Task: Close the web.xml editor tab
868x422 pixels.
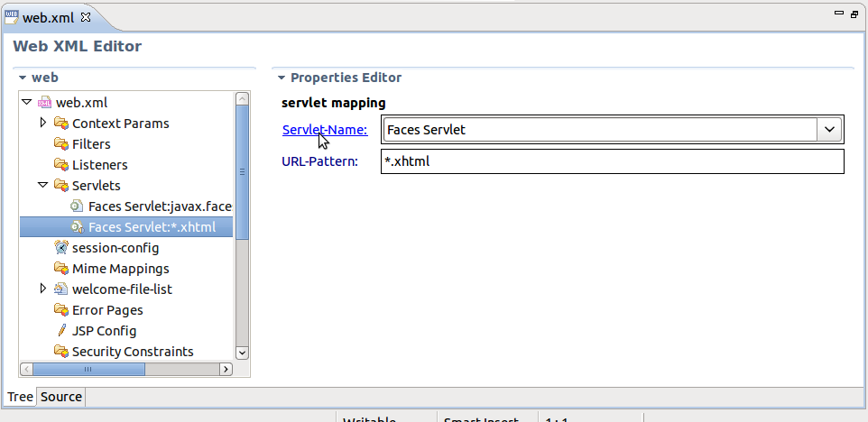Action: (x=85, y=16)
